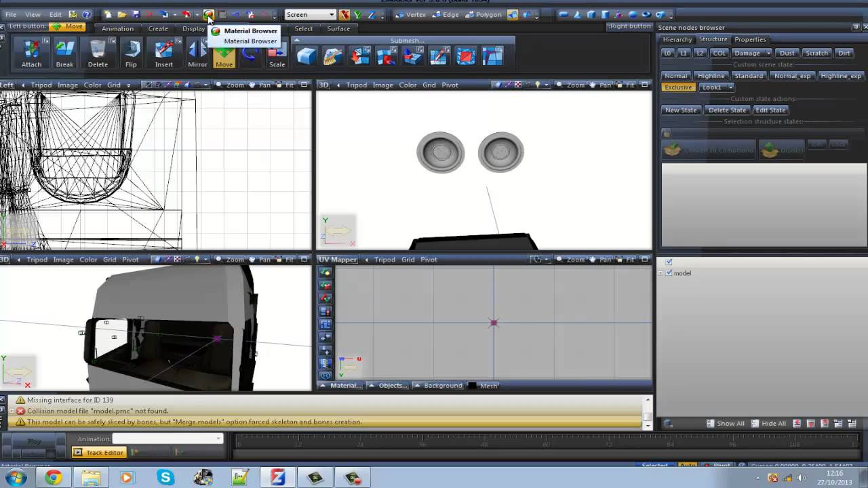Open the Material Browser toolbar icon

coord(208,14)
